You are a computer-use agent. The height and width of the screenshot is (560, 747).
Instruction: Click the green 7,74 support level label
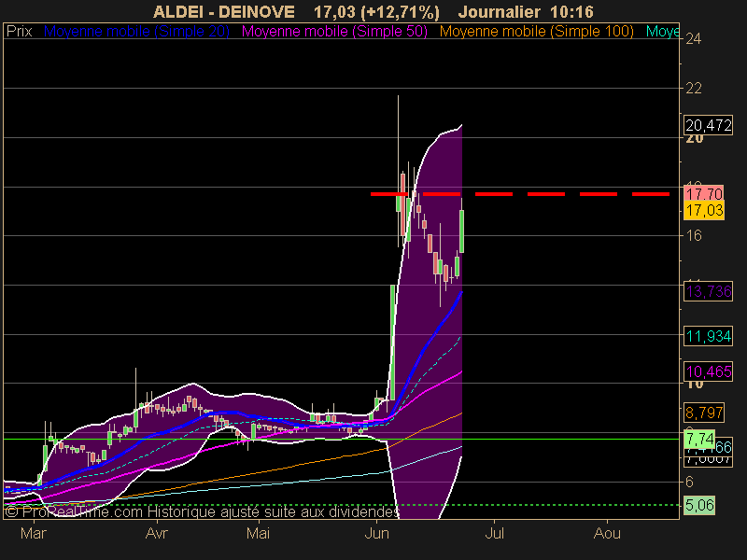pyautogui.click(x=698, y=439)
